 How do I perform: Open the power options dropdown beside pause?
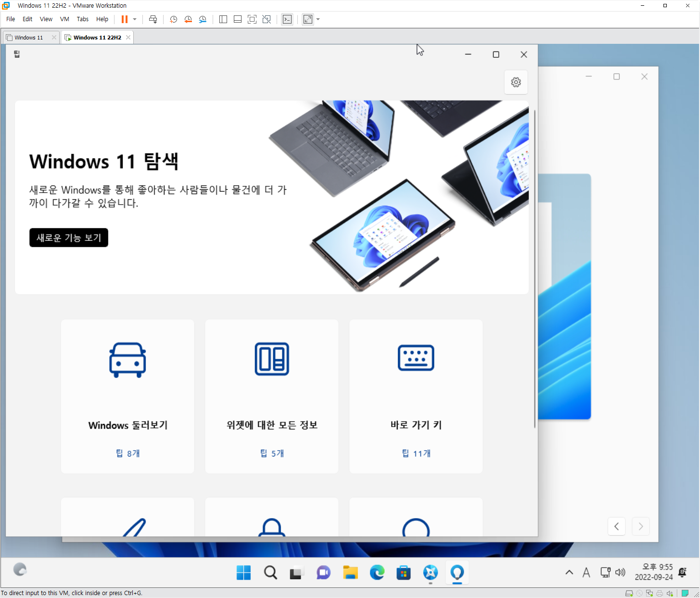pos(135,19)
